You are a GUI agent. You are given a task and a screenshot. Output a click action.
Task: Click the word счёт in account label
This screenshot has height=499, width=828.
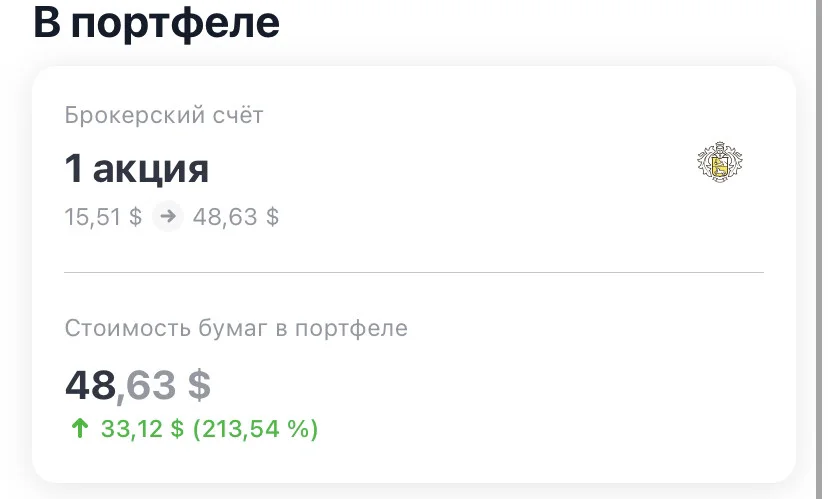[238, 115]
